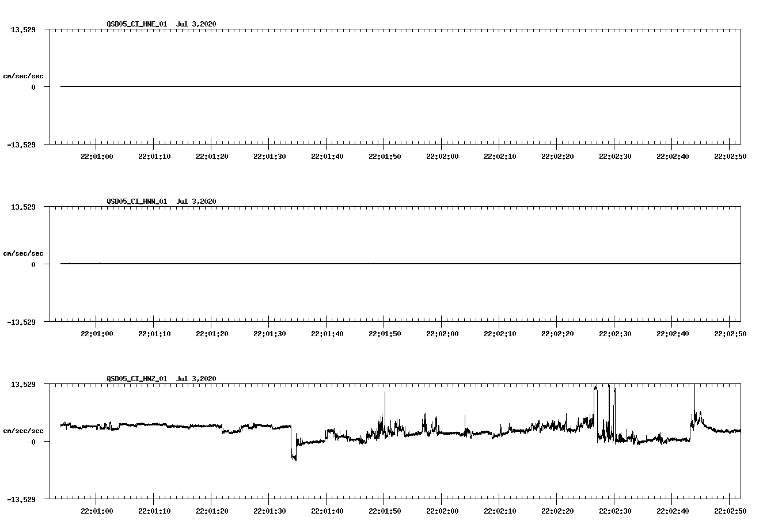This screenshot has height=532, width=782.
Task: Click the zero axis label on HNN plot
Action: (x=33, y=265)
